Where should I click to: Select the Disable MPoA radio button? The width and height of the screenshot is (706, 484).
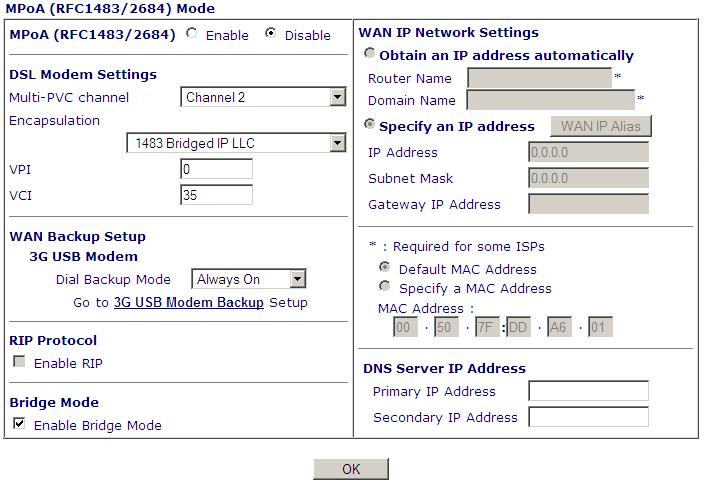pyautogui.click(x=271, y=35)
